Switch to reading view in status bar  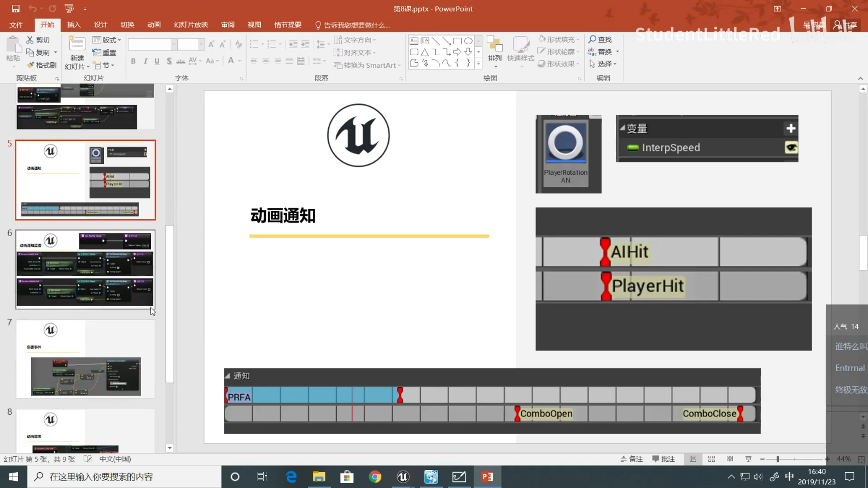click(x=730, y=459)
